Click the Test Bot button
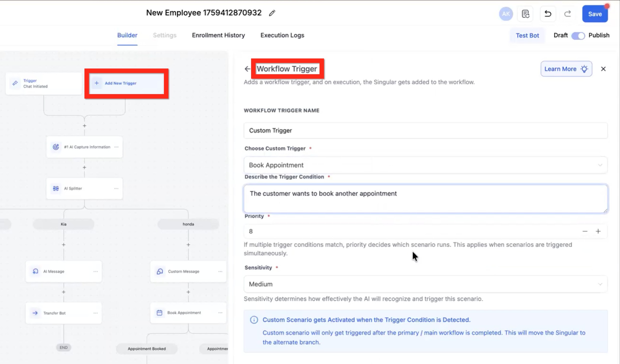Image resolution: width=620 pixels, height=364 pixels. coord(527,36)
